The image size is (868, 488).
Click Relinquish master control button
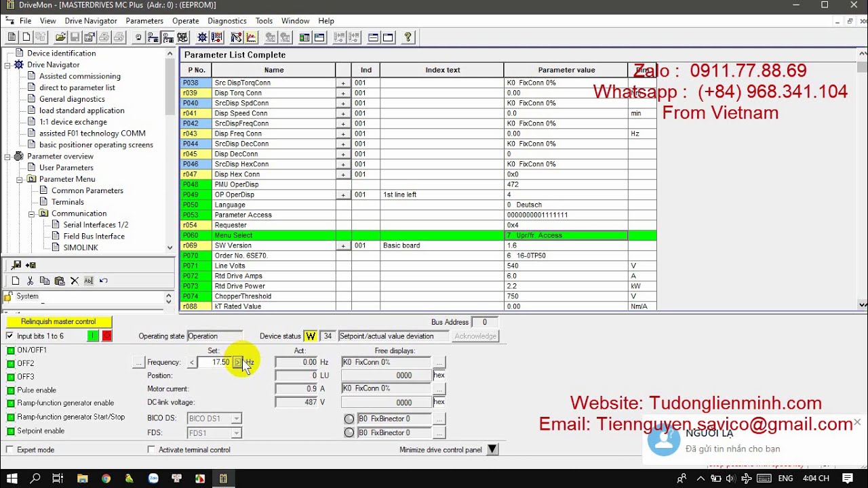point(58,322)
